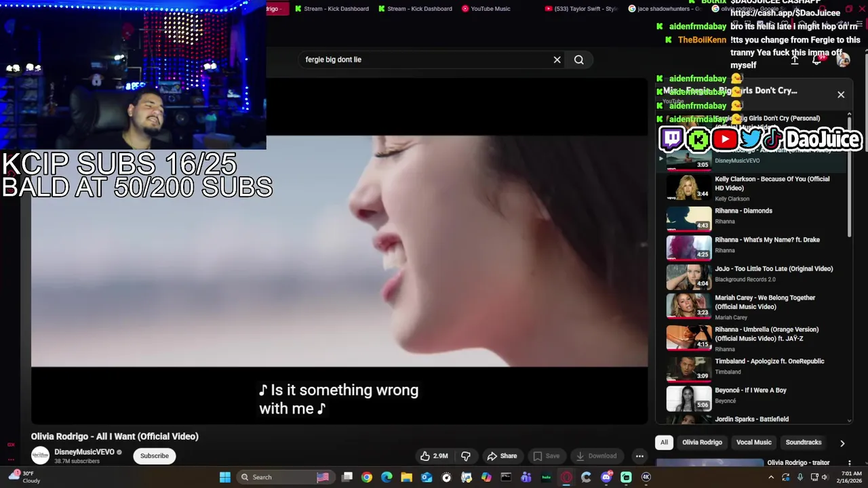The width and height of the screenshot is (868, 488).
Task: Open File Explorer from the taskbar
Action: click(x=406, y=477)
